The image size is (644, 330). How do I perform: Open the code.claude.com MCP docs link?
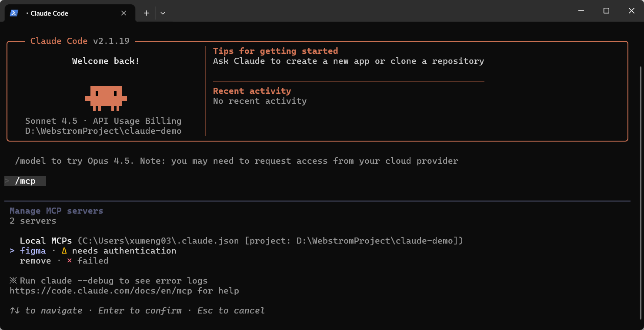101,290
